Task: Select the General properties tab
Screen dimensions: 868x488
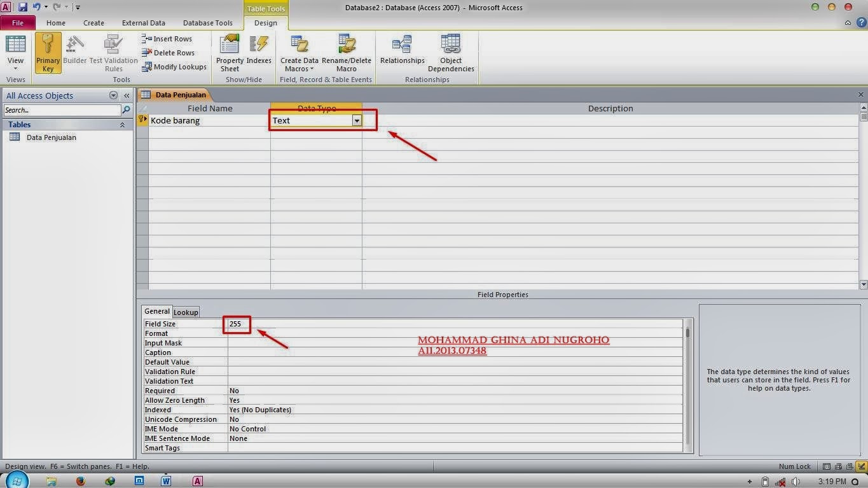Action: click(x=156, y=311)
